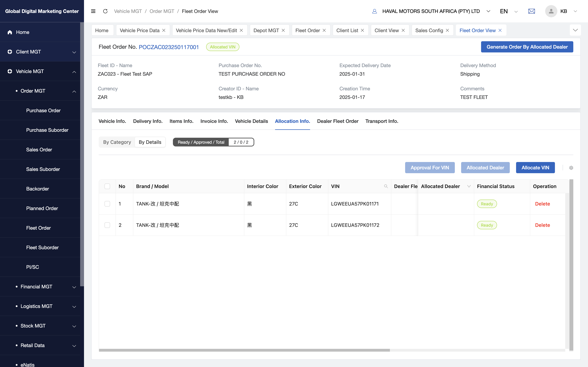588x367 pixels.
Task: Select the By Category view
Action: [117, 142]
